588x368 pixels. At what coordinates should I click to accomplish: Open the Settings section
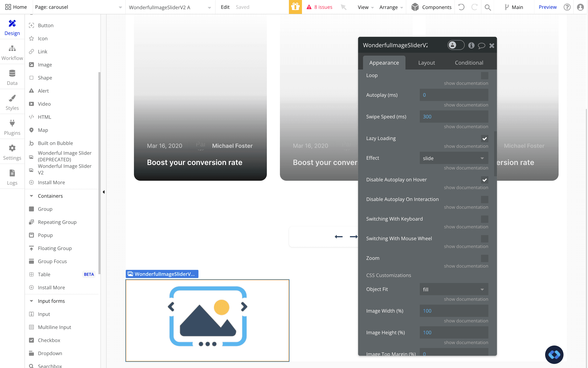point(12,152)
